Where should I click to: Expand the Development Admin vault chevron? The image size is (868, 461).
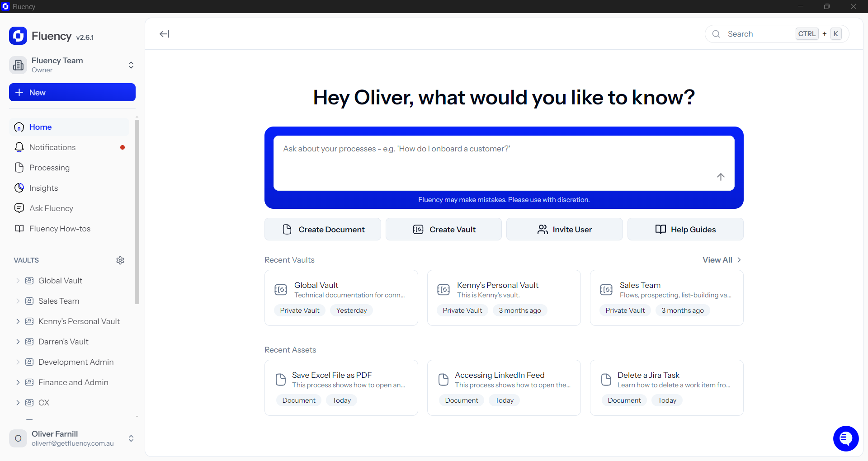[x=18, y=362]
